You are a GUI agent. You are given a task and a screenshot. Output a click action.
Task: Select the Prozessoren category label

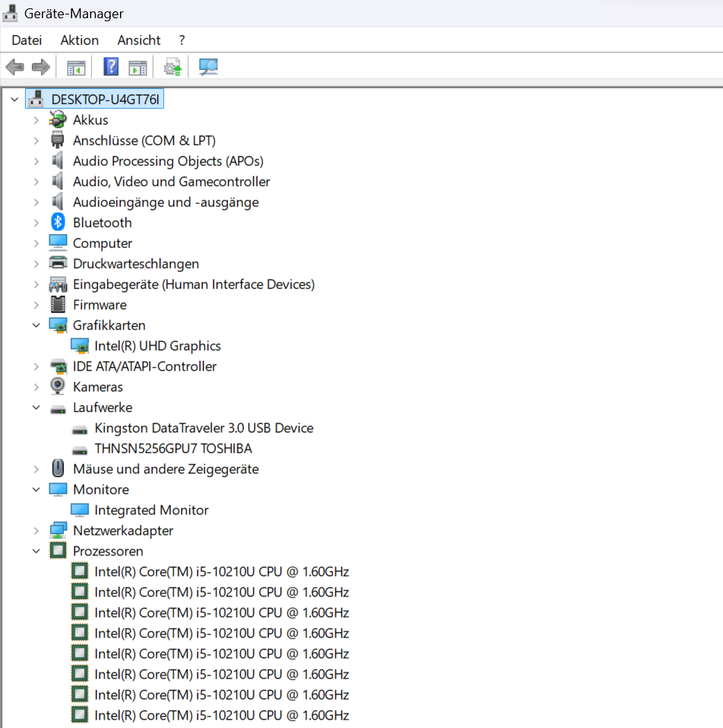[x=108, y=551]
